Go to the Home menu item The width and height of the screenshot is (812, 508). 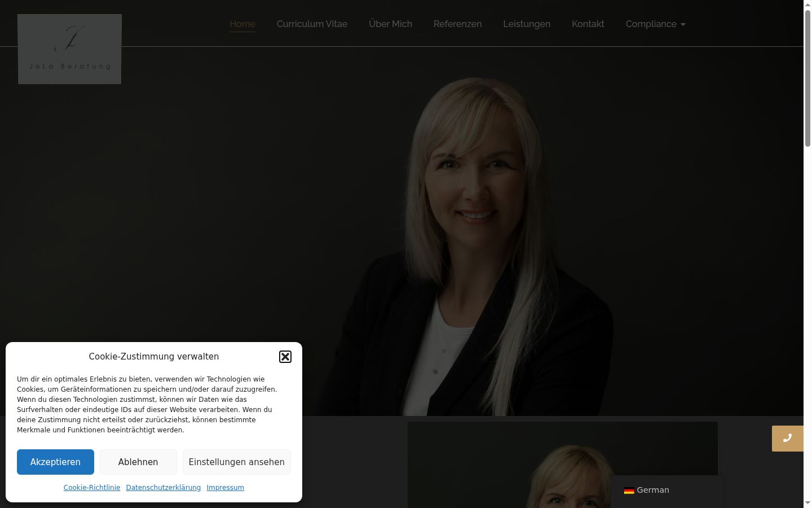[x=242, y=24]
